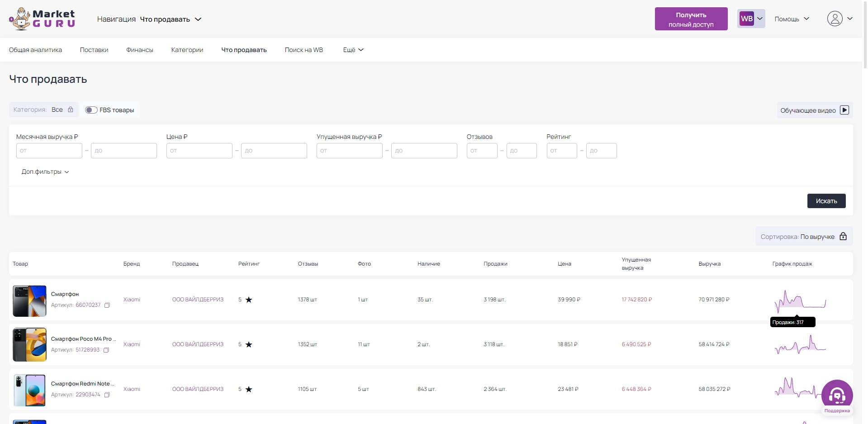Click product title Смартфон Redmi Note

82,384
